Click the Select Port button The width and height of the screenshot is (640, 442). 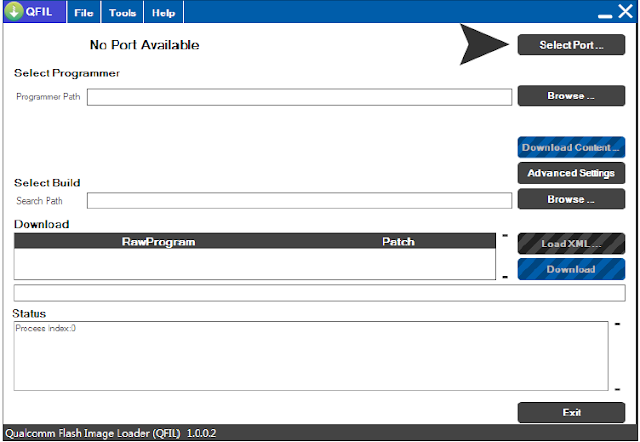(571, 45)
